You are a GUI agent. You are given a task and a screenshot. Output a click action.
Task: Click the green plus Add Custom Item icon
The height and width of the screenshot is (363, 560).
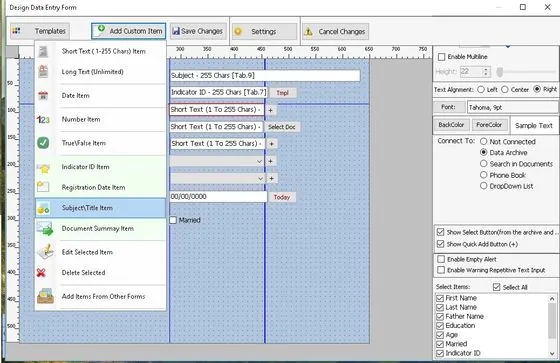(101, 29)
